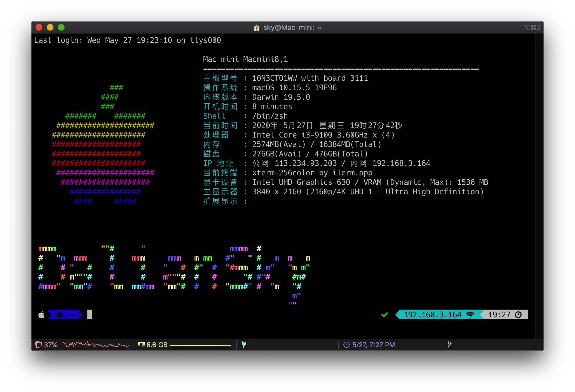
Task: Click the macOS 10.15.5 19F96 value
Action: pyautogui.click(x=294, y=88)
